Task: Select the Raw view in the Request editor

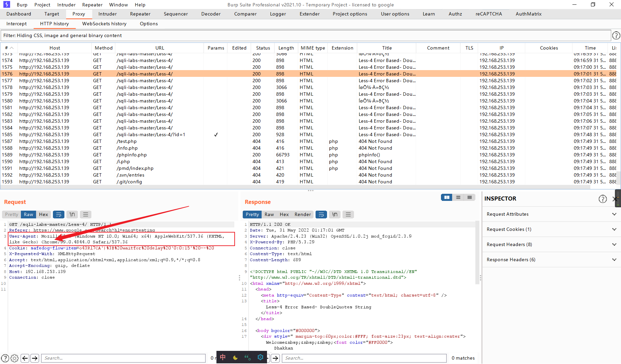Action: (28, 214)
